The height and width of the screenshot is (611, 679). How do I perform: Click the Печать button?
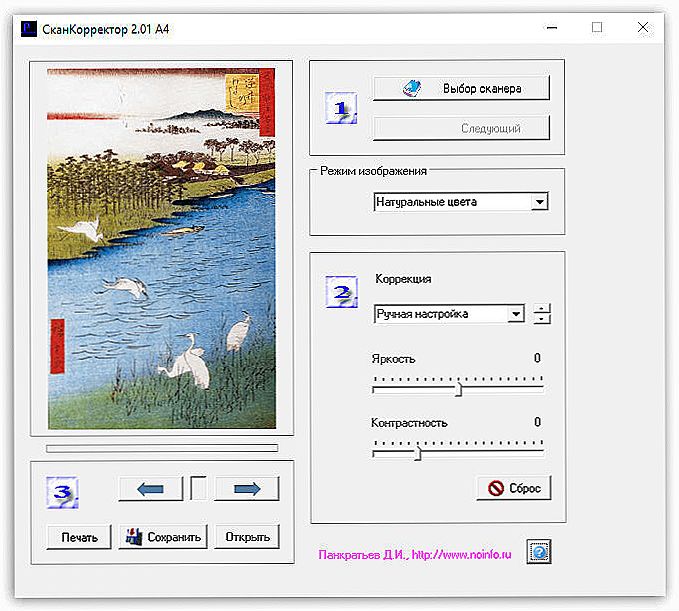(79, 537)
